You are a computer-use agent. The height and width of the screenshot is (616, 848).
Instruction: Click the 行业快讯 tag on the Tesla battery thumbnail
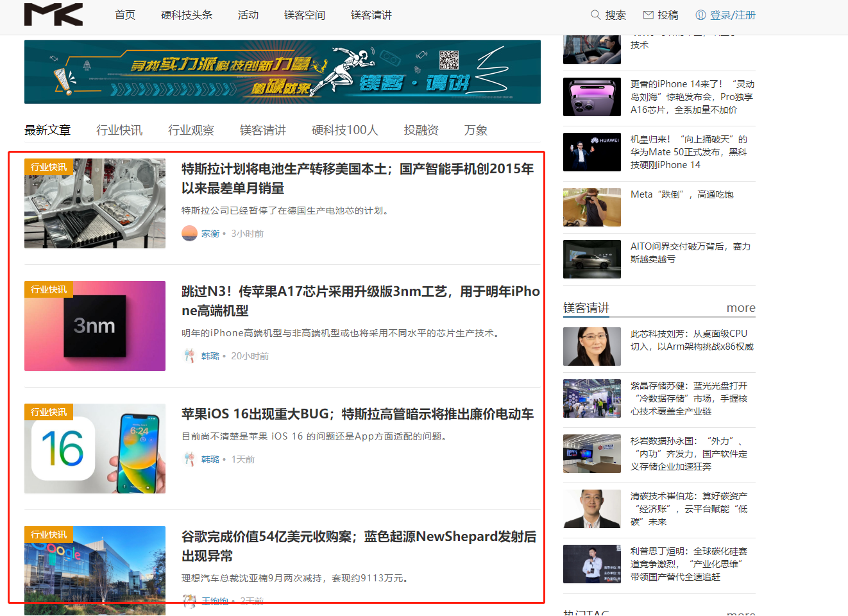point(49,167)
